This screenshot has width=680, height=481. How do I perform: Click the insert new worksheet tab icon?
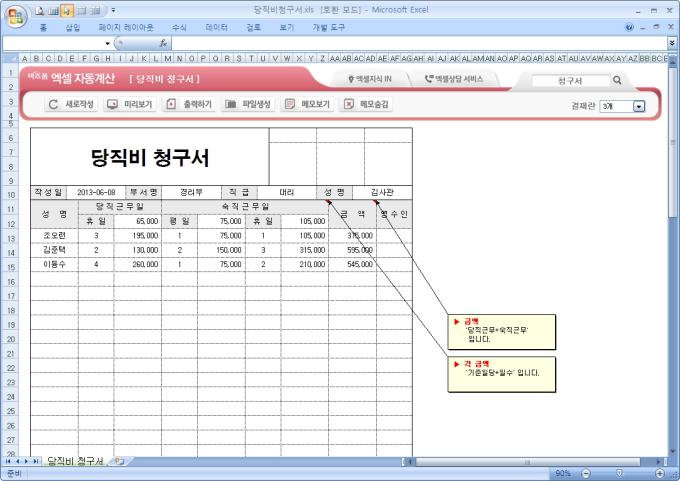(x=119, y=461)
